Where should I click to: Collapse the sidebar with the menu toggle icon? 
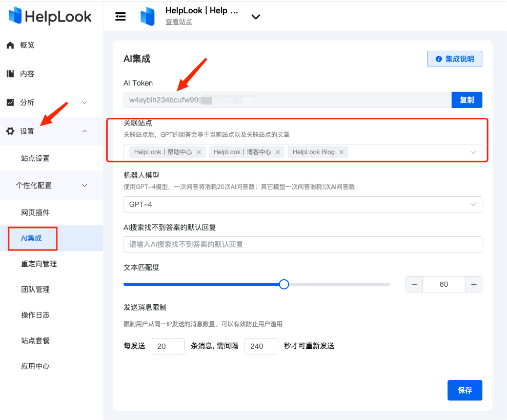(120, 16)
